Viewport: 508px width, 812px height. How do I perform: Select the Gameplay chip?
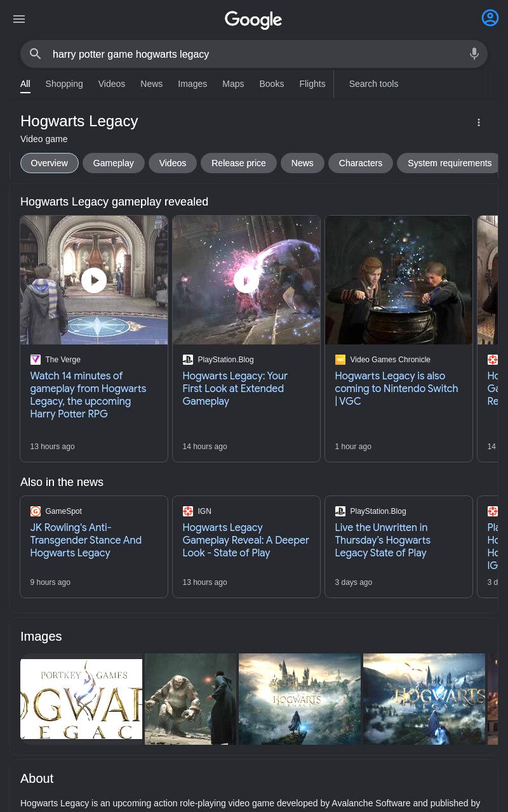(114, 163)
